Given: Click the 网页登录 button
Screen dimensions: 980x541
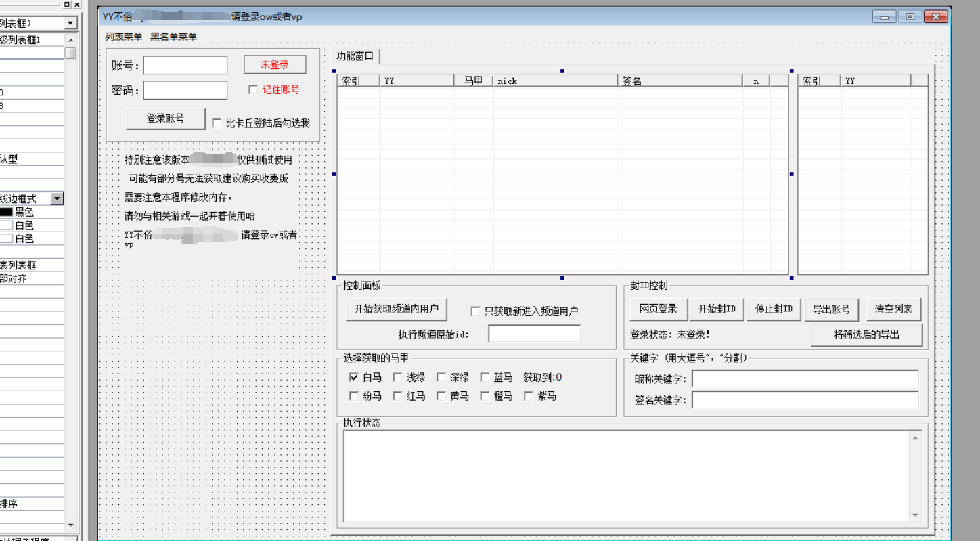Looking at the screenshot, I should 659,309.
